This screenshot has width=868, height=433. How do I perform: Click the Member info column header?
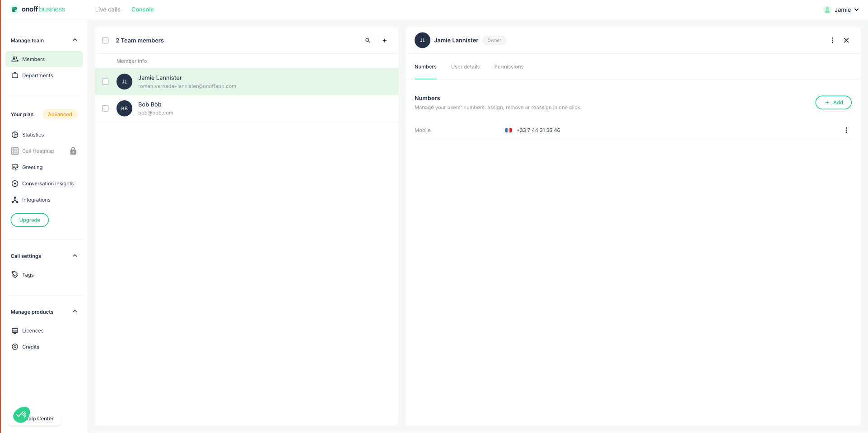(x=131, y=61)
